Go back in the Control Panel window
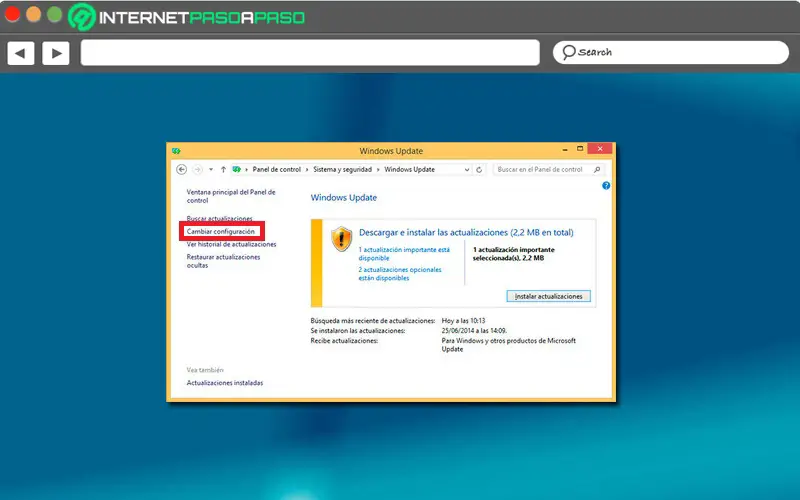800x500 pixels. tap(182, 169)
